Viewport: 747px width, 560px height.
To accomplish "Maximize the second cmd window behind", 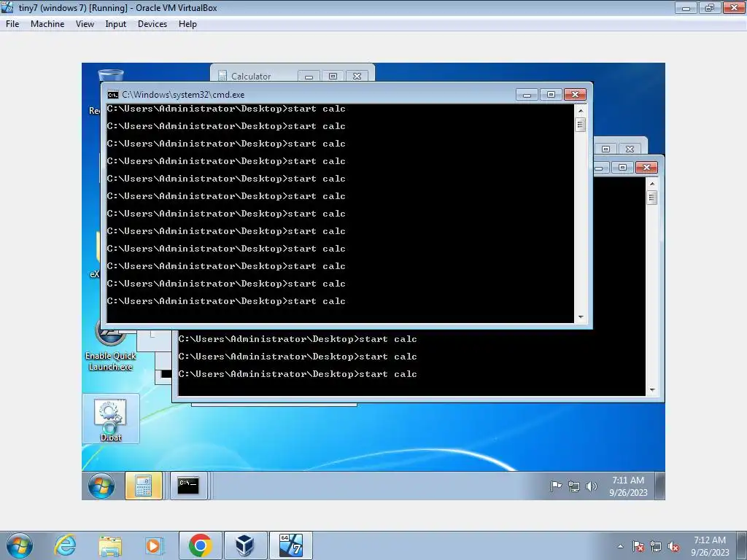I will 622,168.
